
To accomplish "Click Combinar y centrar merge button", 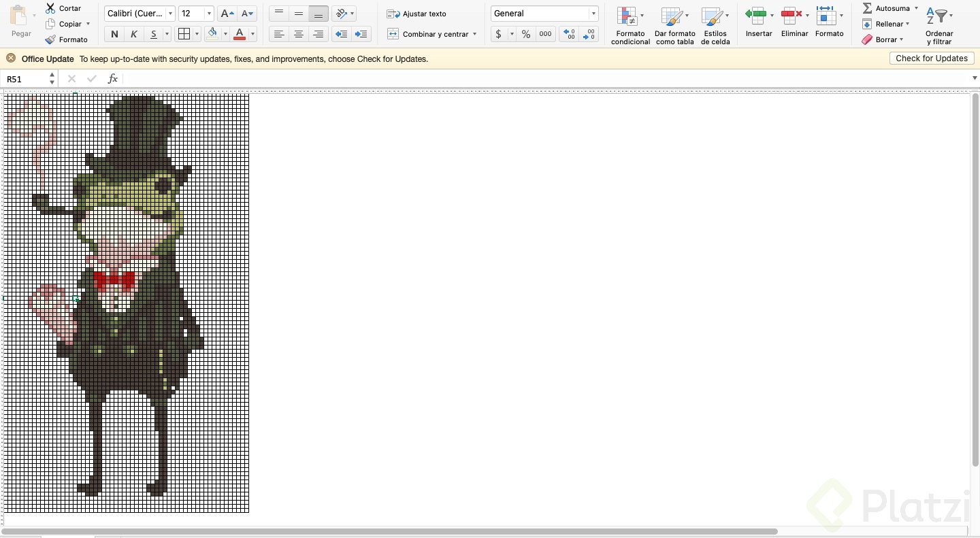I will (428, 34).
